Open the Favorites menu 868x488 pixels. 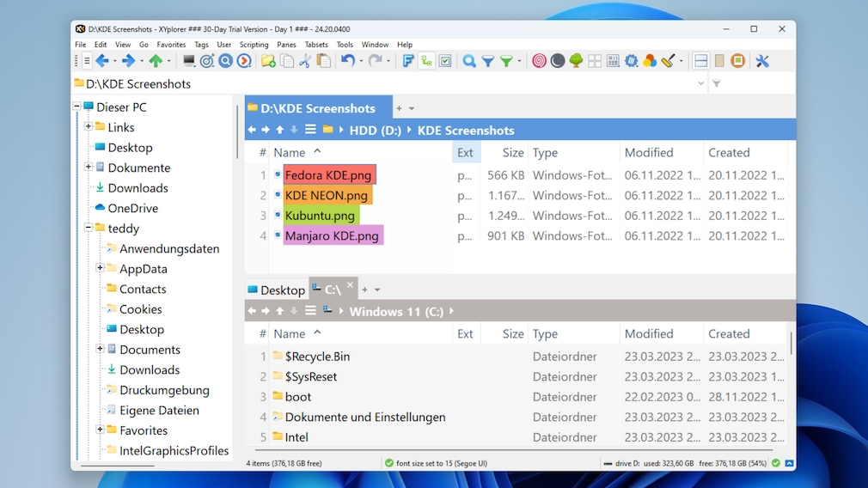(x=171, y=45)
